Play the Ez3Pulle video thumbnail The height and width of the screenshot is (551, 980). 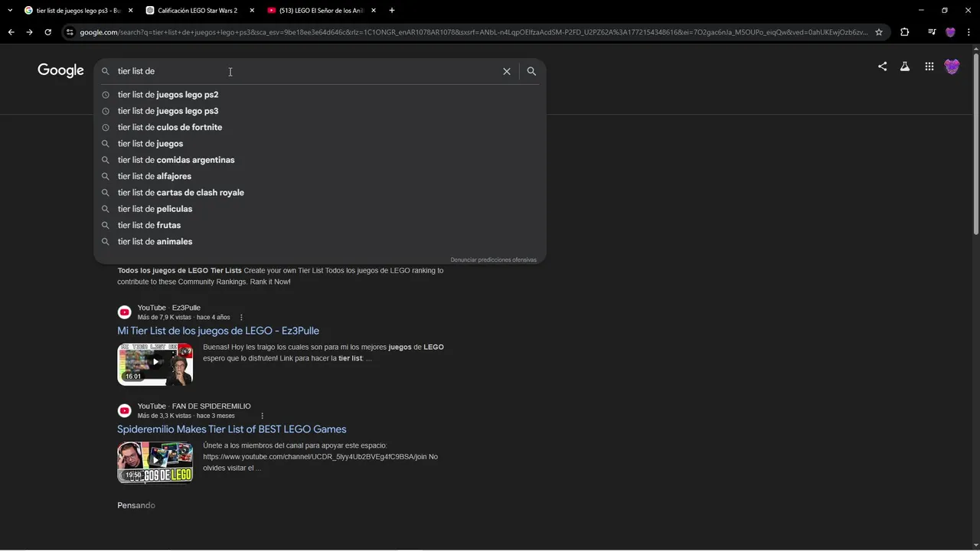[x=155, y=364]
